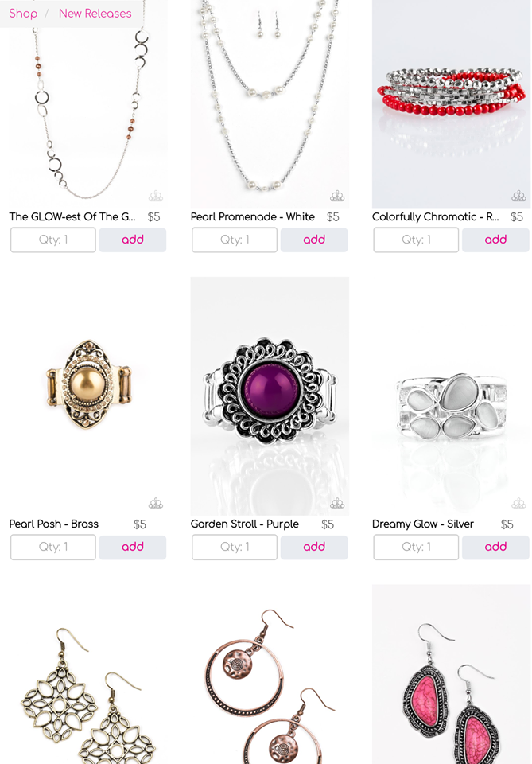Focus quantity field for The GLOW-est necklace
Image resolution: width=532 pixels, height=764 pixels.
(x=53, y=240)
